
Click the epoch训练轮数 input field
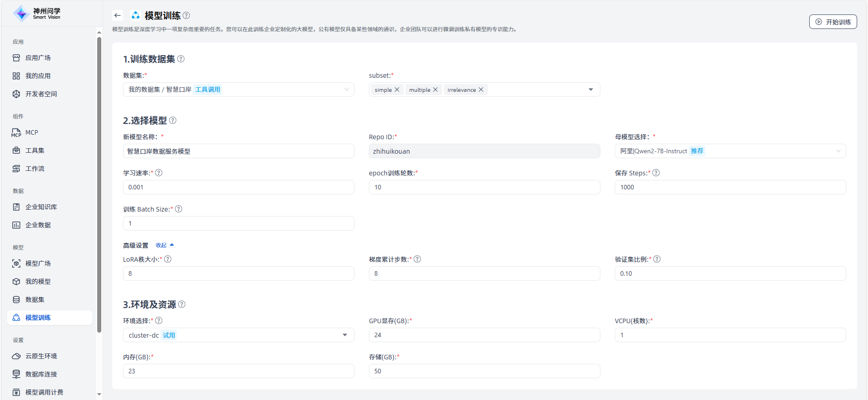click(x=484, y=187)
